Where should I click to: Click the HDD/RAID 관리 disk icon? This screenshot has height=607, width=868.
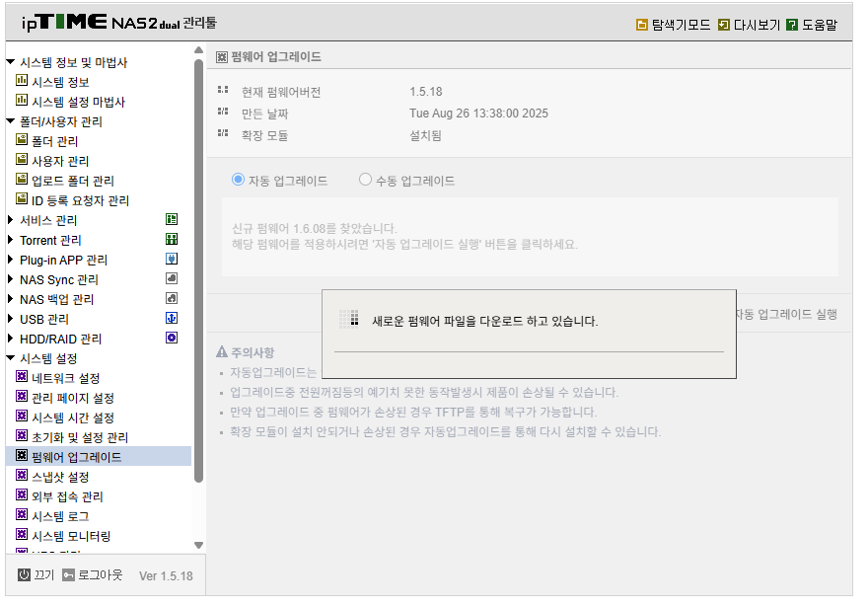click(x=172, y=338)
